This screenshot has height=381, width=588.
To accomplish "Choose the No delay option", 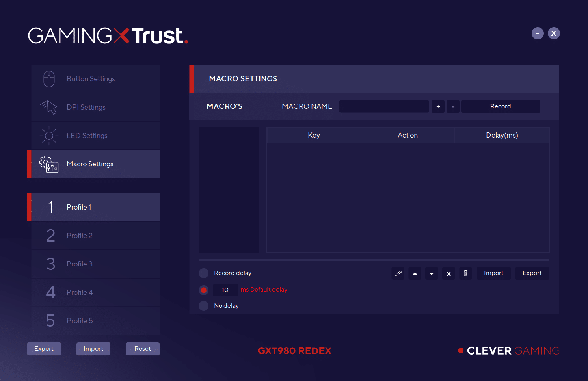I will coord(204,306).
